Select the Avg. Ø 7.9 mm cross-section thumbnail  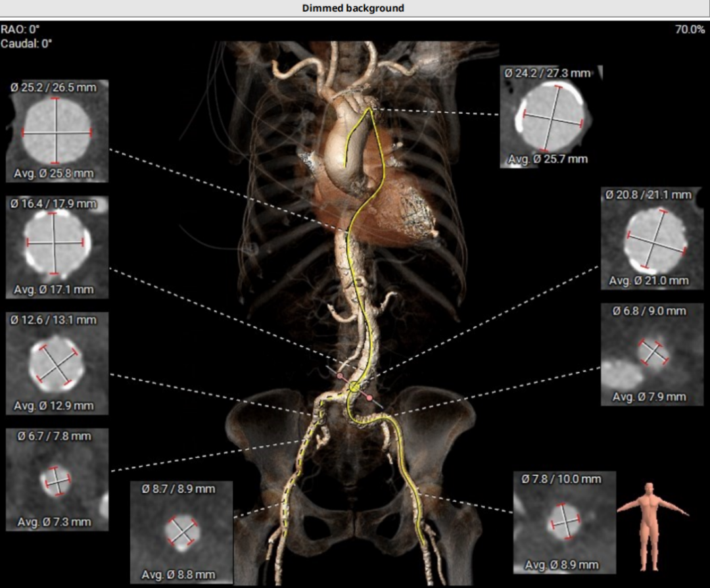tap(652, 355)
